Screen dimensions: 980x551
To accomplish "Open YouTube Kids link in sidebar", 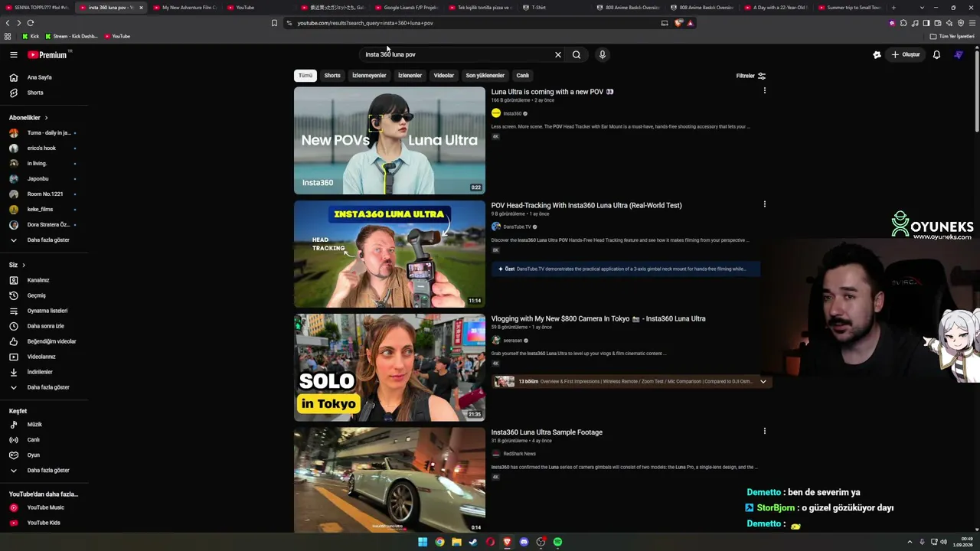I will point(44,523).
